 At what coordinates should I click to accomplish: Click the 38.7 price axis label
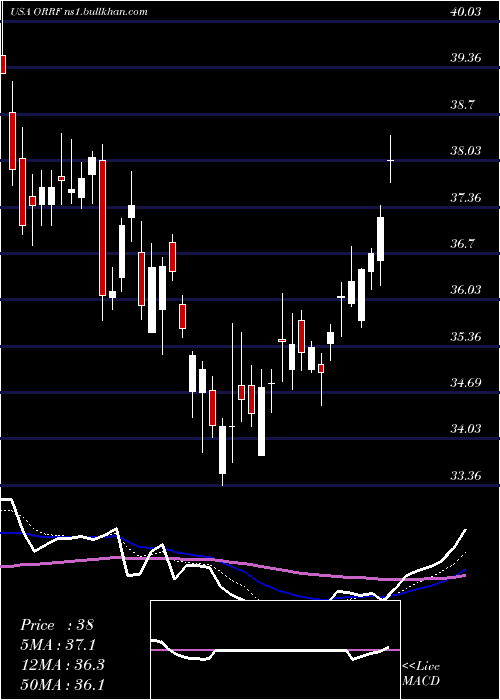[462, 104]
